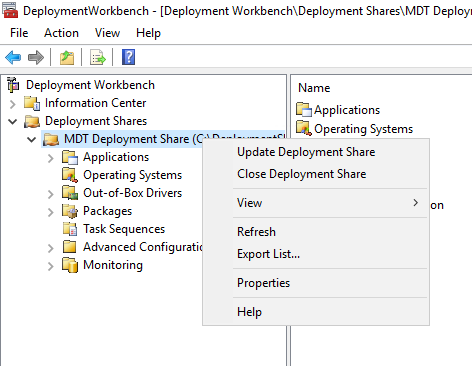
Task: Click the Out-of-Box Drivers folder icon
Action: [70, 193]
